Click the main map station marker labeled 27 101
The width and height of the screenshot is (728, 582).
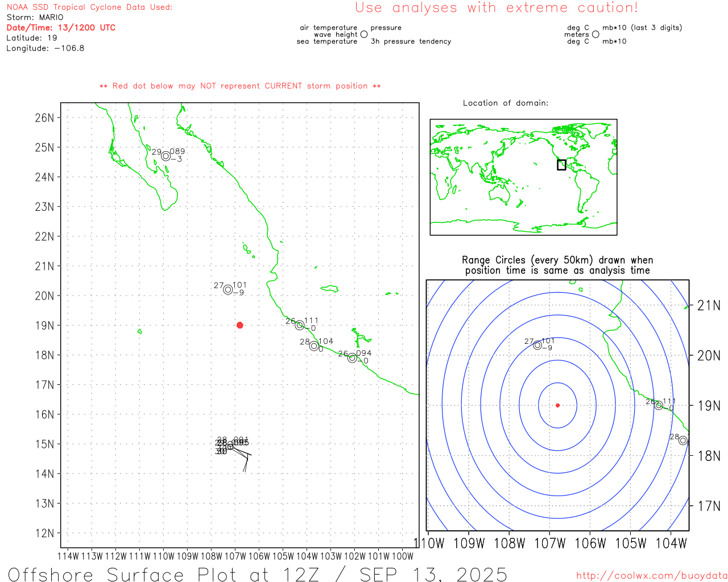[x=228, y=289]
